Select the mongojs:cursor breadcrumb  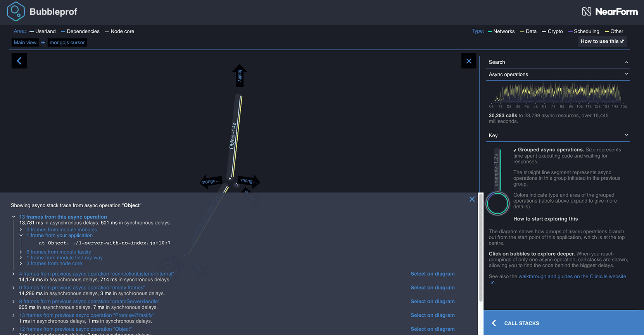tap(67, 42)
